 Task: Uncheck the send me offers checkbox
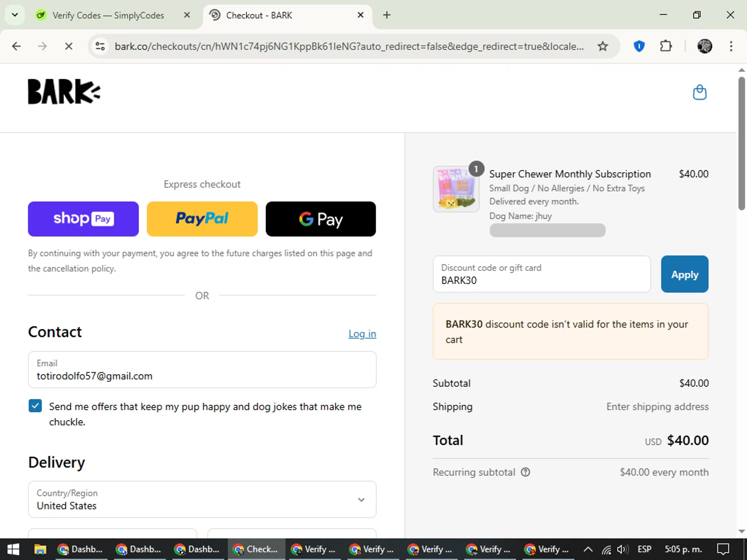coord(35,406)
